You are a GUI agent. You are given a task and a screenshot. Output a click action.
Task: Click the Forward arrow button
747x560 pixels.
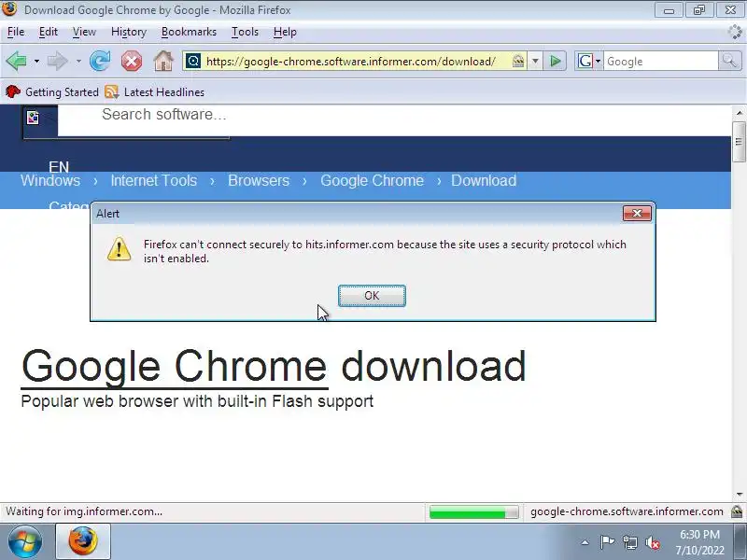(x=57, y=61)
